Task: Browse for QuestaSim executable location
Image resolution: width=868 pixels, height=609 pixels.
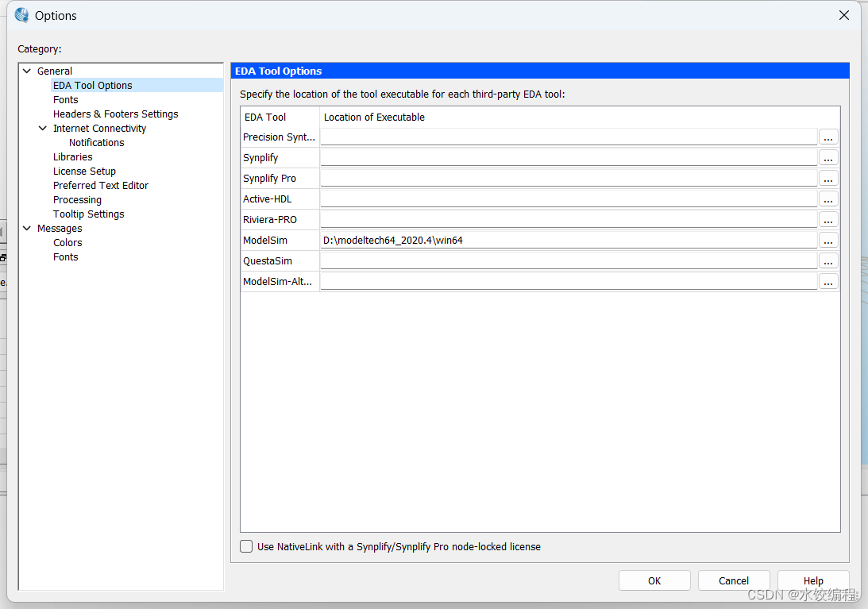Action: coord(828,261)
